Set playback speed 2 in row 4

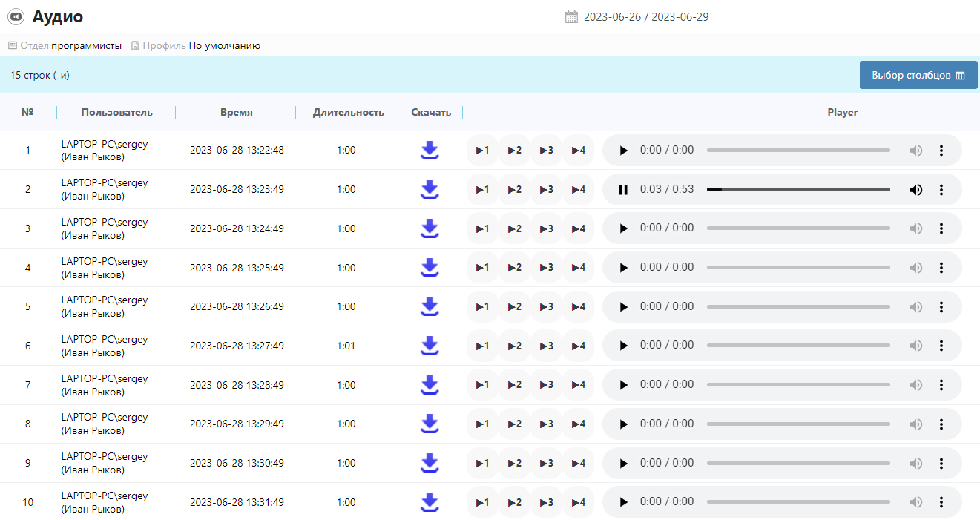point(514,268)
